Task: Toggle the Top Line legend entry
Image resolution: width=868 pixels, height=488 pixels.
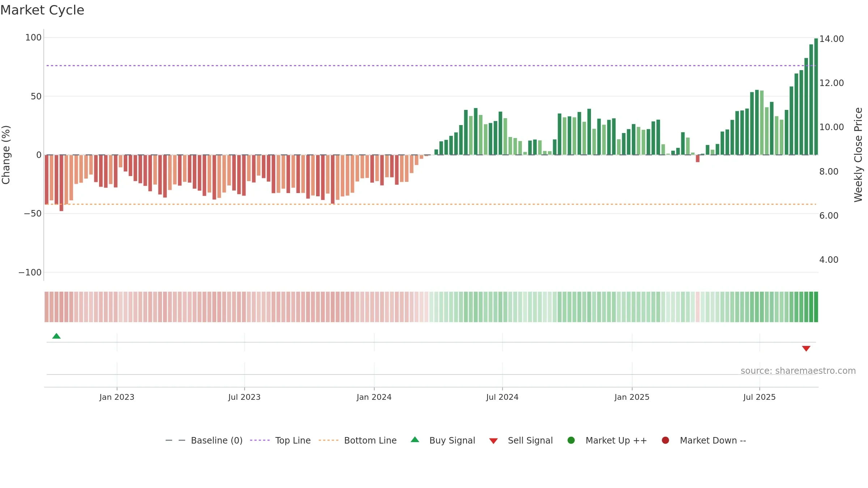Action: point(280,440)
